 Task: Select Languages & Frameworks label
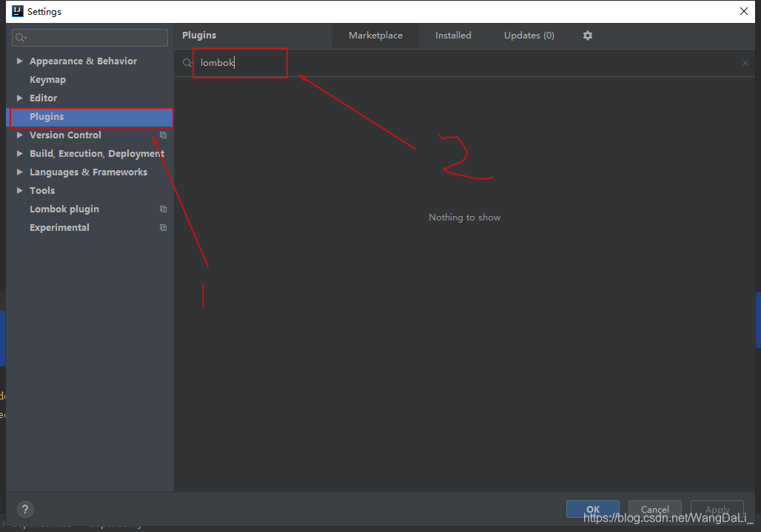tap(88, 172)
